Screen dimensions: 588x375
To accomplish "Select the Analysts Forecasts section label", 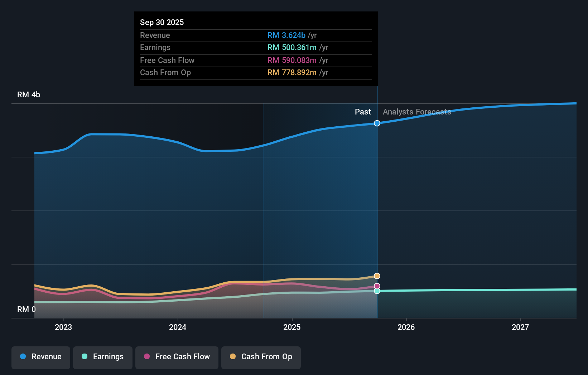I will (x=417, y=112).
